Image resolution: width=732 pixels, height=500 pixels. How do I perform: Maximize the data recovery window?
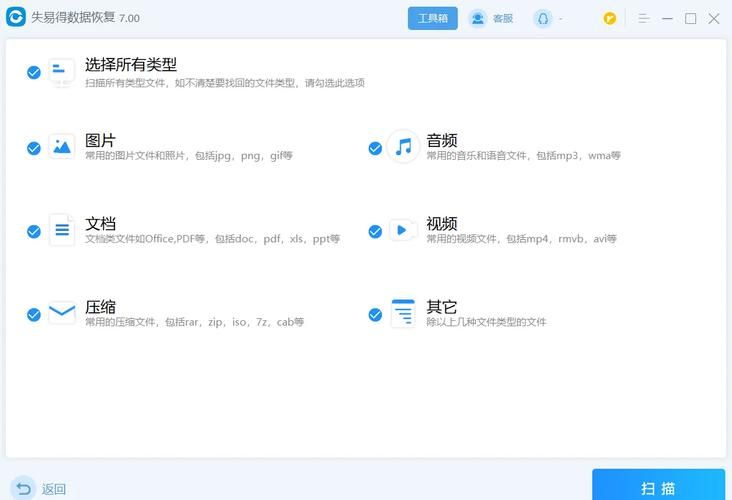(690, 19)
